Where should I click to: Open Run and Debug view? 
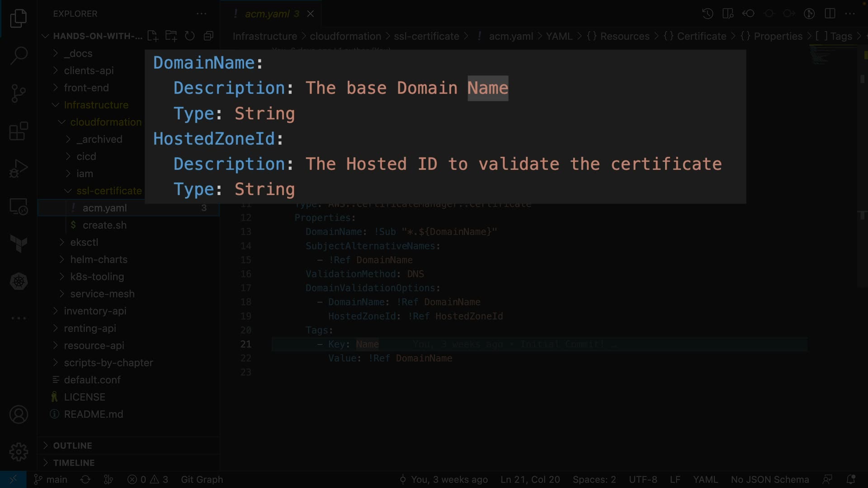tap(19, 169)
